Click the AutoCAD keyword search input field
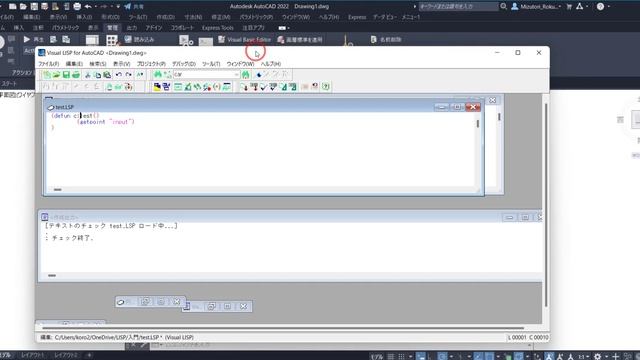The width and height of the screenshot is (640, 360). coord(458,7)
